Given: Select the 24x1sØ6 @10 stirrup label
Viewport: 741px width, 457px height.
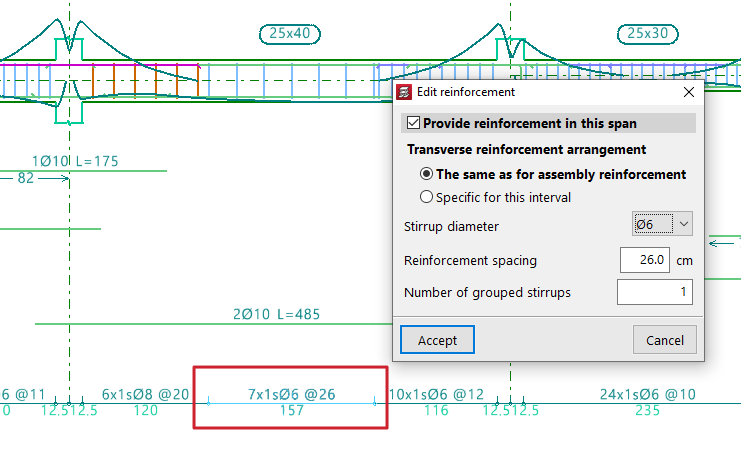Looking at the screenshot, I should pyautogui.click(x=647, y=394).
